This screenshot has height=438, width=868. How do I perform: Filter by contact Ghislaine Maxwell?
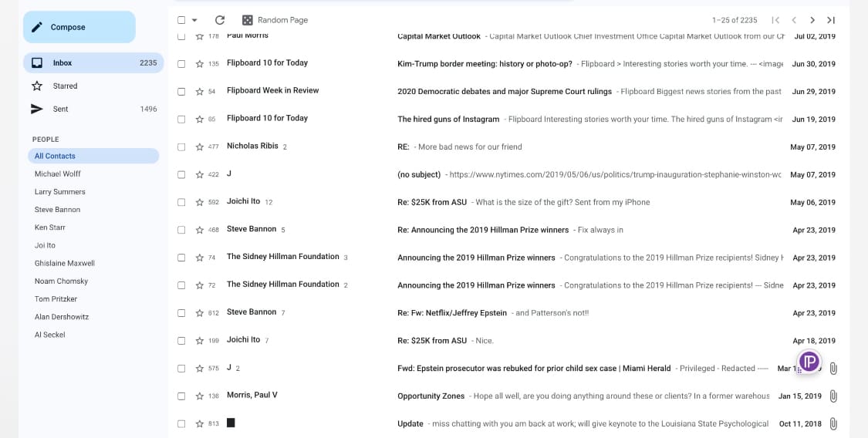click(65, 263)
